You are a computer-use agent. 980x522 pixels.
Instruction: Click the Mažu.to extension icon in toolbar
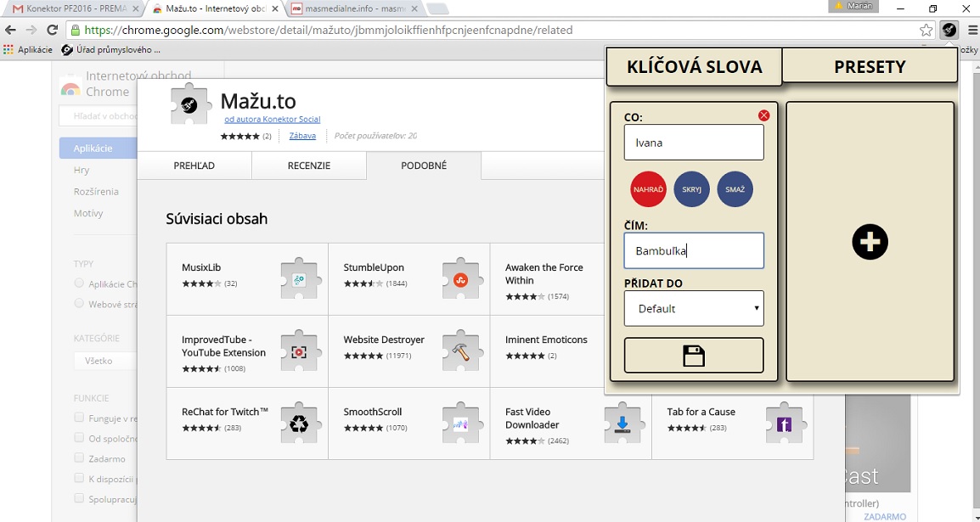click(949, 30)
